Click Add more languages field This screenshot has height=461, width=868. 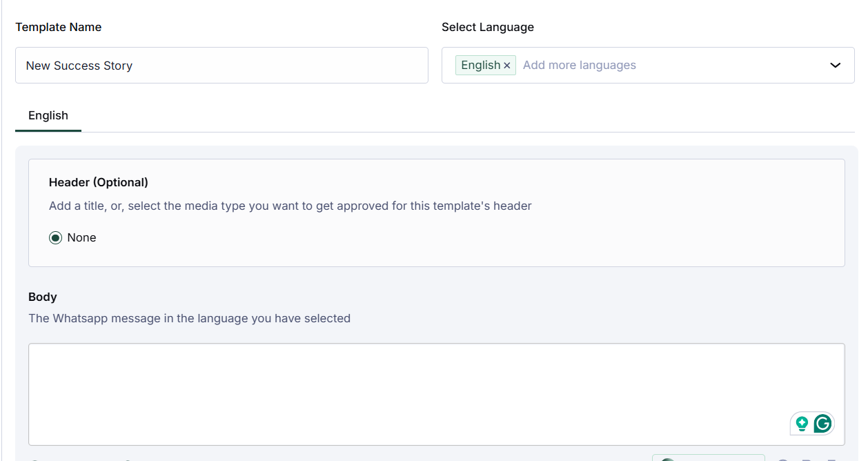point(580,66)
